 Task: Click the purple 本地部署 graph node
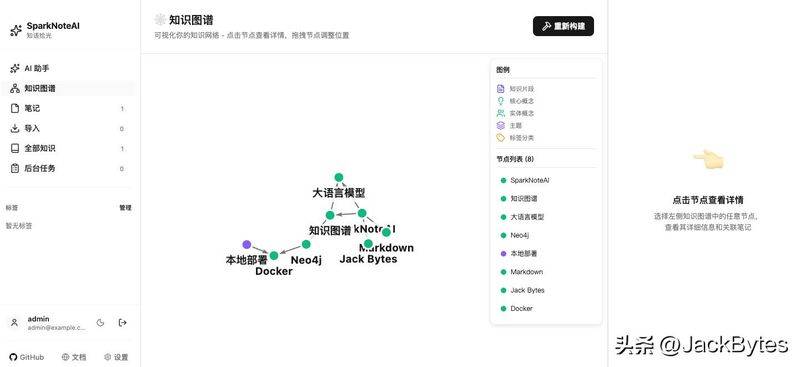coord(246,244)
